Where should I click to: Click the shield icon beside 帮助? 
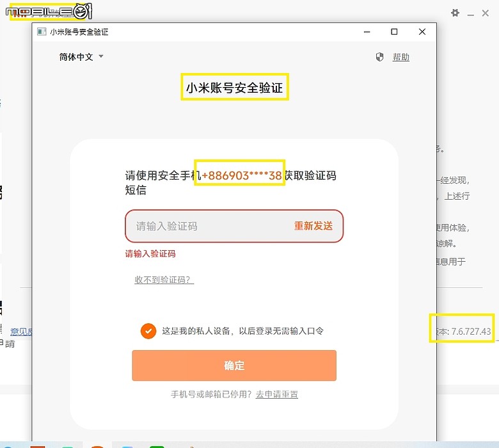(379, 58)
